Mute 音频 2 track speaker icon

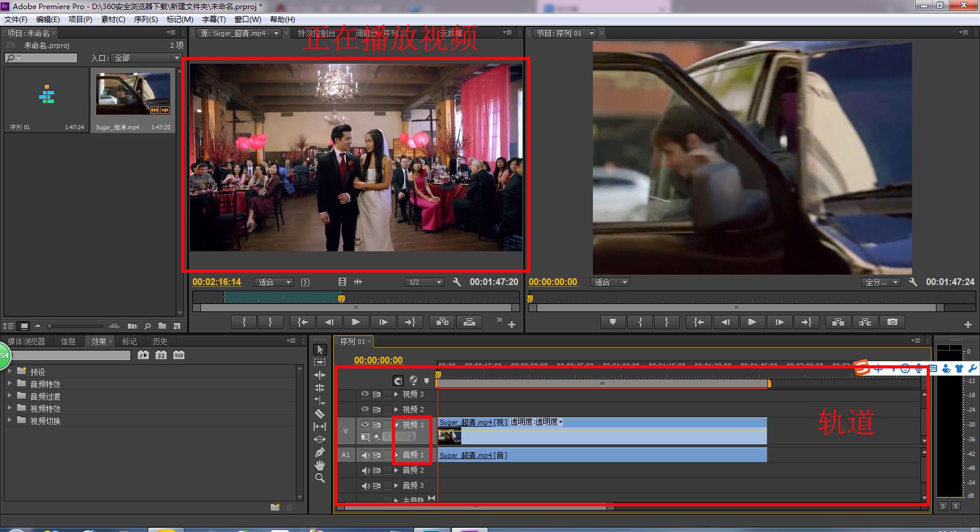coord(366,470)
